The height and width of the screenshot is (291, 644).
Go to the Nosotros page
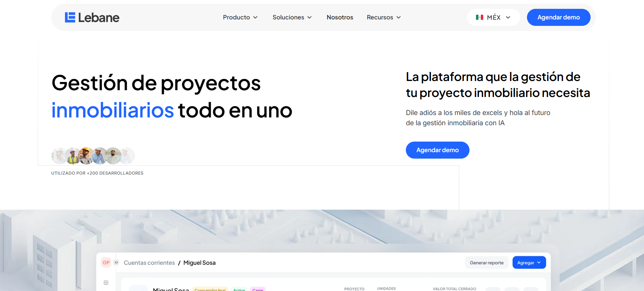pyautogui.click(x=340, y=17)
